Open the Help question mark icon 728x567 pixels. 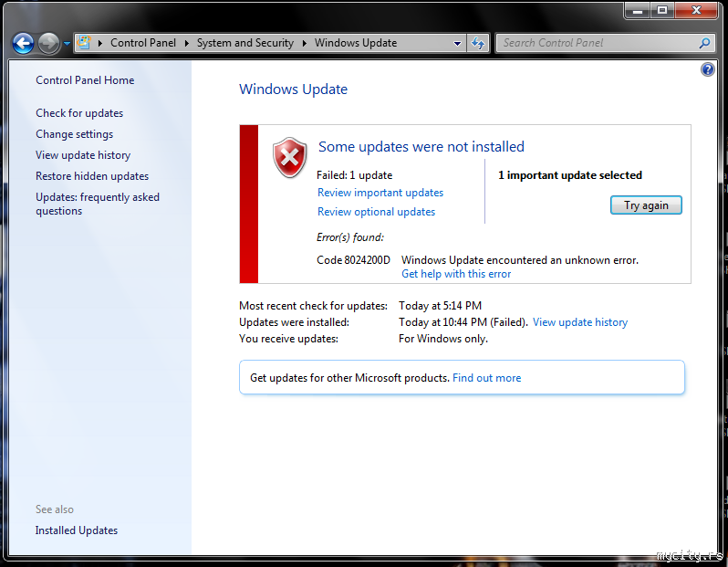708,69
